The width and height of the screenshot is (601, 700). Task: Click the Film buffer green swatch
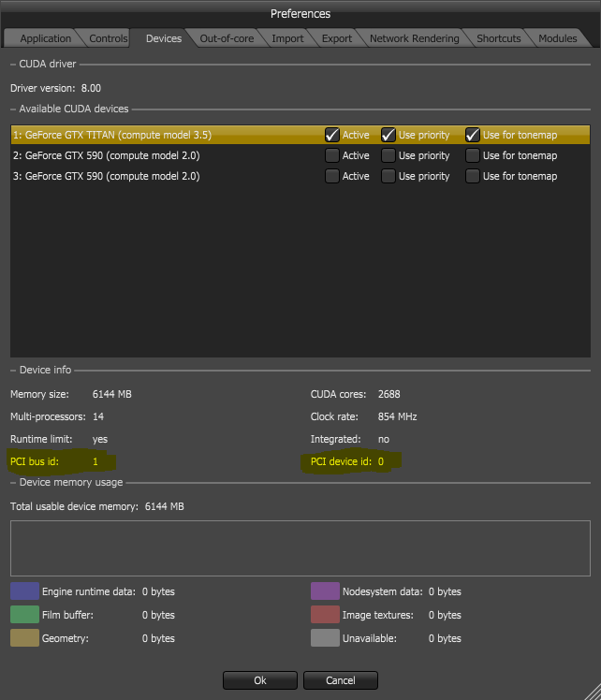click(x=24, y=615)
